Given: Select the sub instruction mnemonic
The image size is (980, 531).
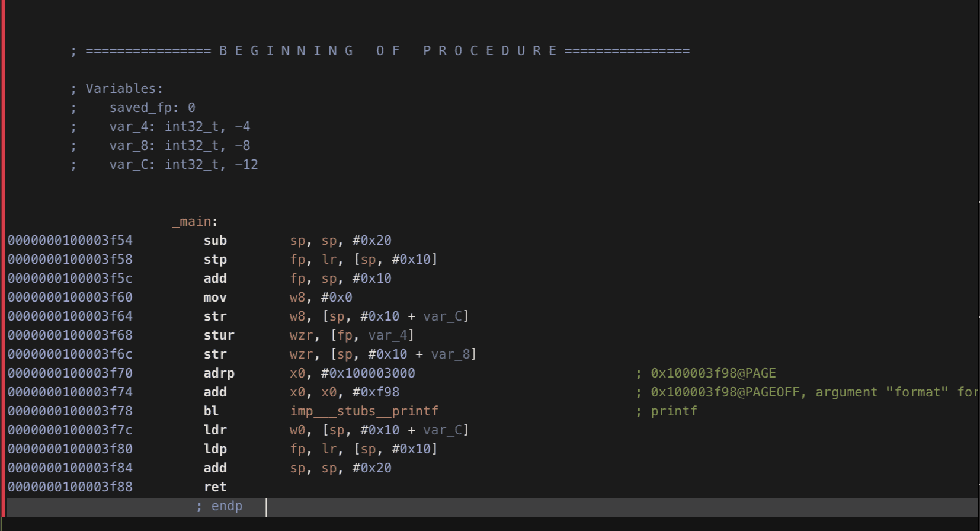Looking at the screenshot, I should pos(215,241).
